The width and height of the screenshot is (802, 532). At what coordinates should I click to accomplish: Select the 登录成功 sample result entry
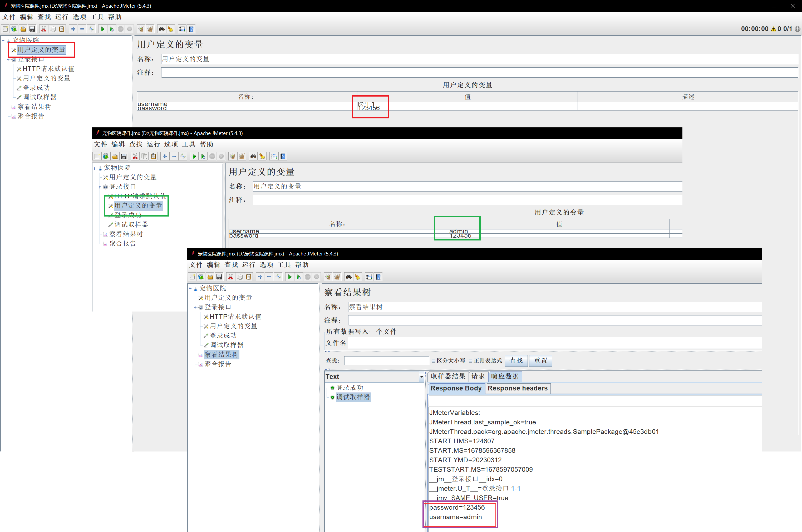coord(350,388)
